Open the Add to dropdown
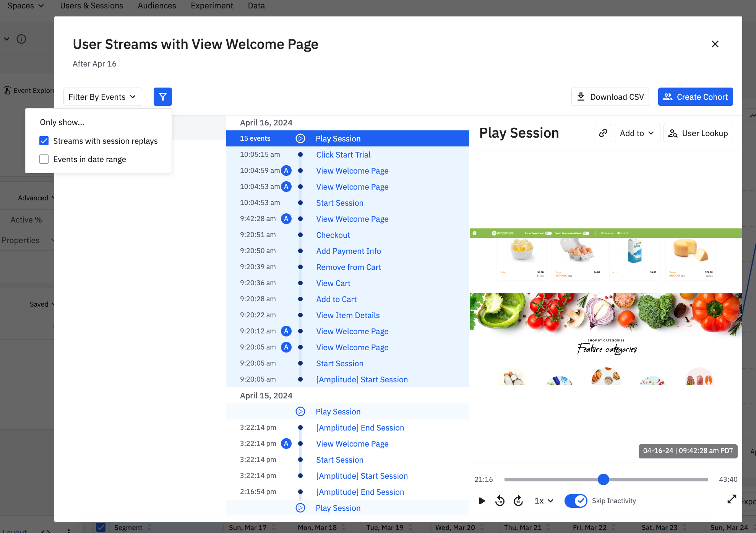The image size is (756, 533). 637,133
